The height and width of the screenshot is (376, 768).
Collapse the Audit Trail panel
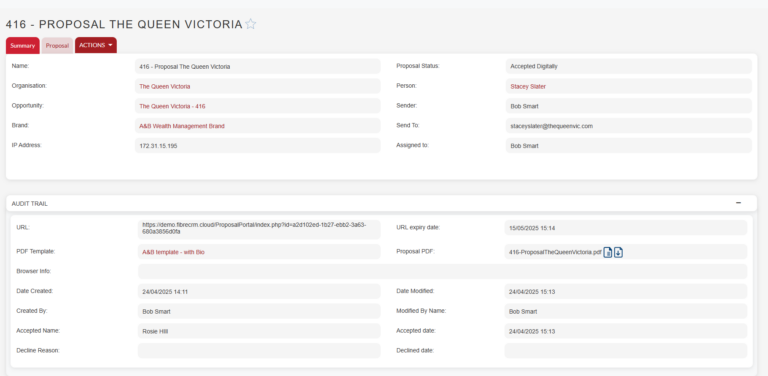[x=738, y=203]
